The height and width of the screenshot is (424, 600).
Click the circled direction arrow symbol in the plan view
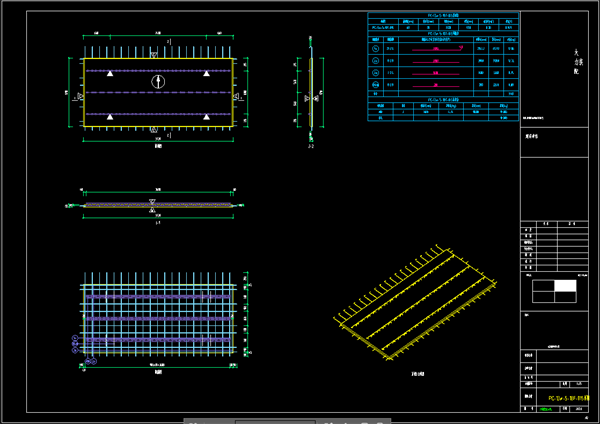click(158, 82)
